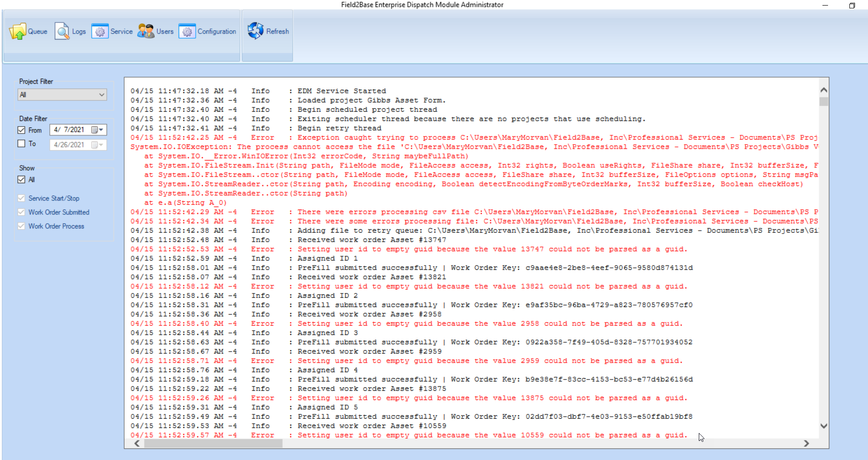Click the 'Assigned ID 4' log entry

click(x=244, y=370)
